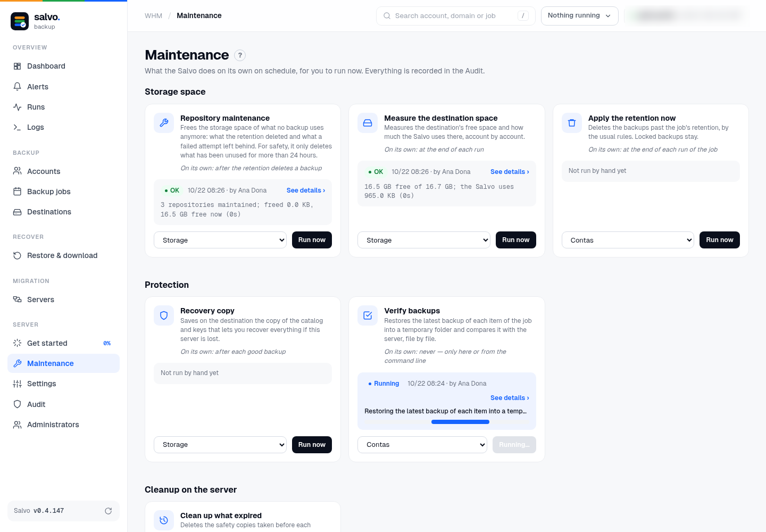Viewport: 766px width, 532px height.
Task: Click the refresh icon beside Salvo version
Action: 108,511
